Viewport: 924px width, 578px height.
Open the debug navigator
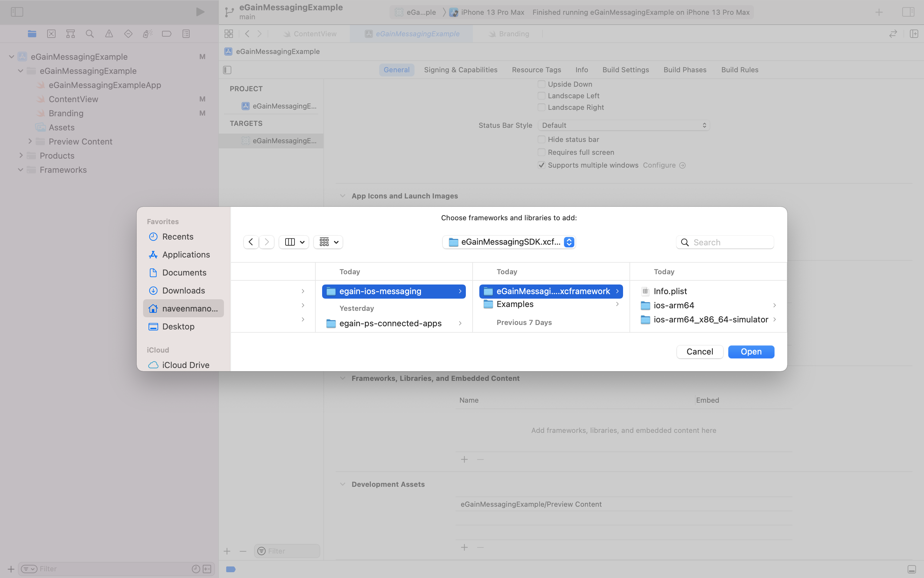[x=147, y=34]
